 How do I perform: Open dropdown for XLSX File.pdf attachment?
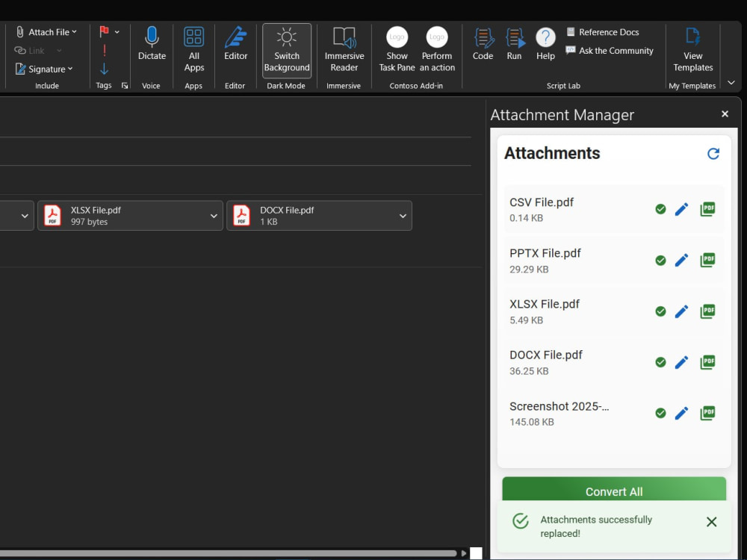click(x=214, y=216)
